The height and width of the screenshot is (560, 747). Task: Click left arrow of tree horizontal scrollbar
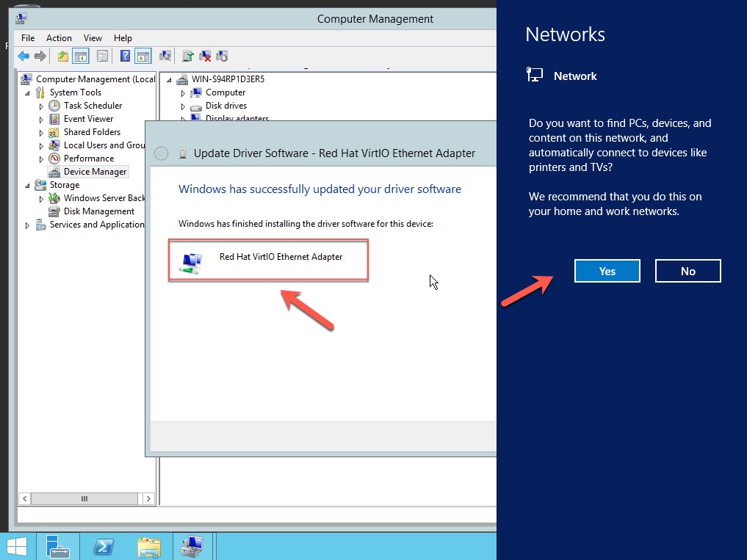24,498
